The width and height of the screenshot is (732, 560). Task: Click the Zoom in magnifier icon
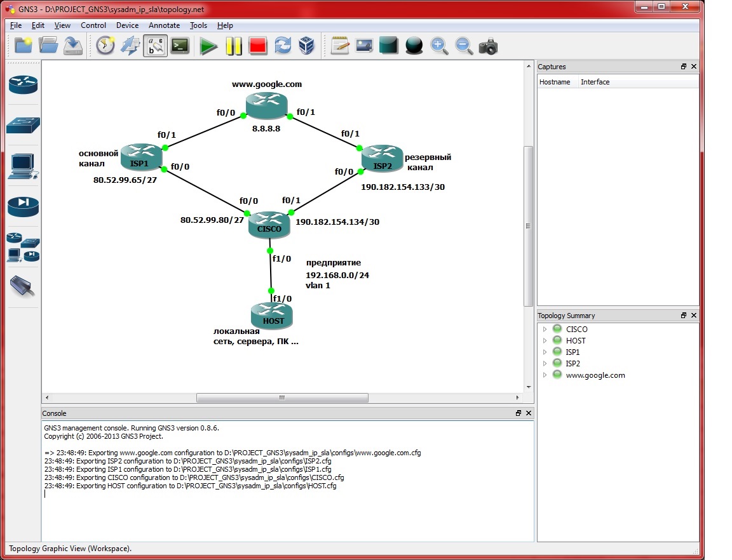(x=439, y=46)
